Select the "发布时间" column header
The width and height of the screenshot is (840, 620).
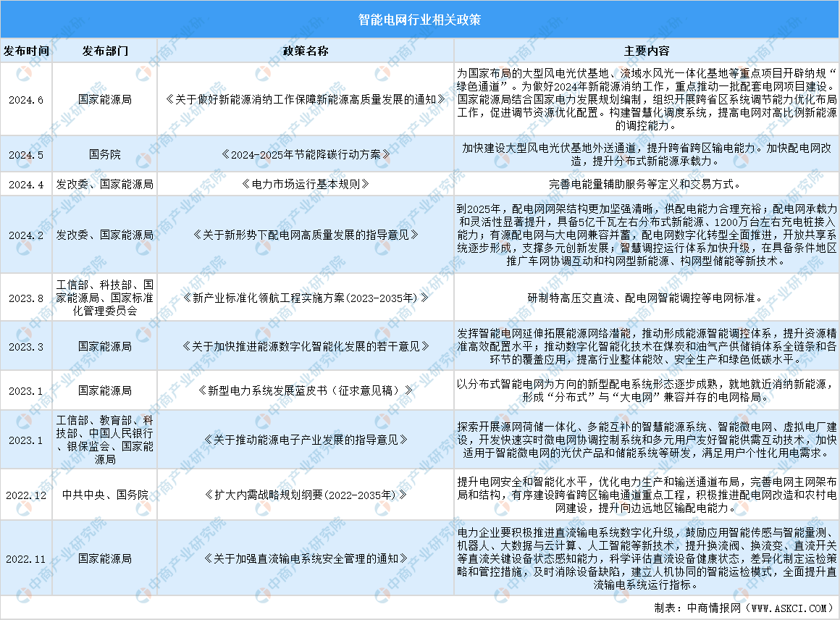[x=26, y=51]
